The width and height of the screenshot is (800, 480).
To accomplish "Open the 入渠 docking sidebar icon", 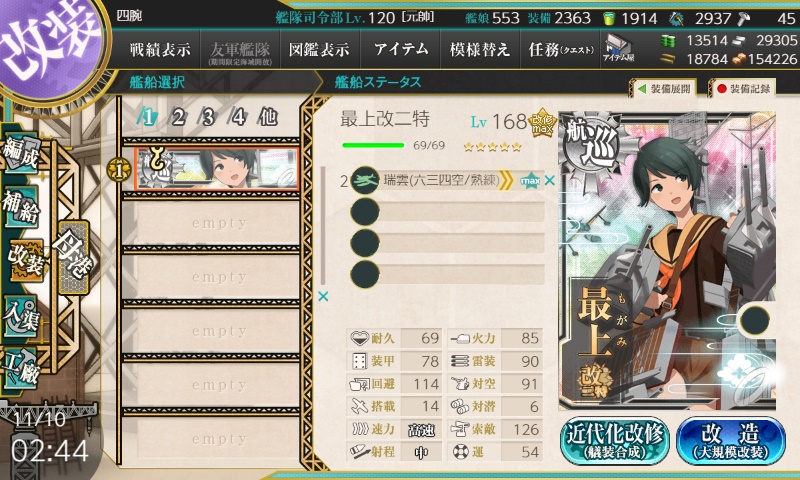I will click(20, 317).
